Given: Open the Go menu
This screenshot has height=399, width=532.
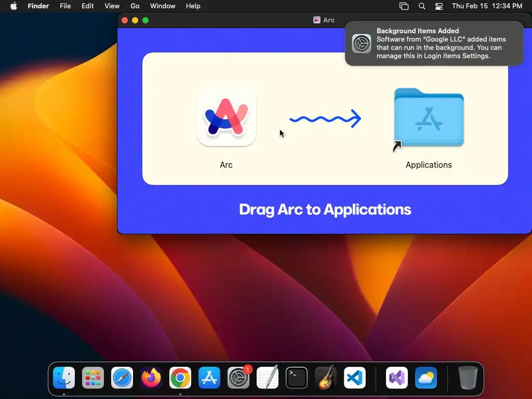Looking at the screenshot, I should click(x=135, y=6).
